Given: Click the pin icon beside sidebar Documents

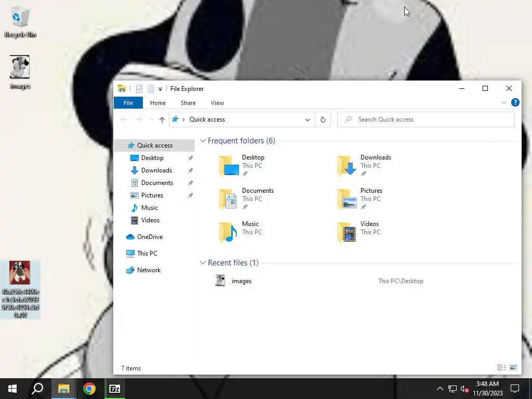Looking at the screenshot, I should [190, 183].
